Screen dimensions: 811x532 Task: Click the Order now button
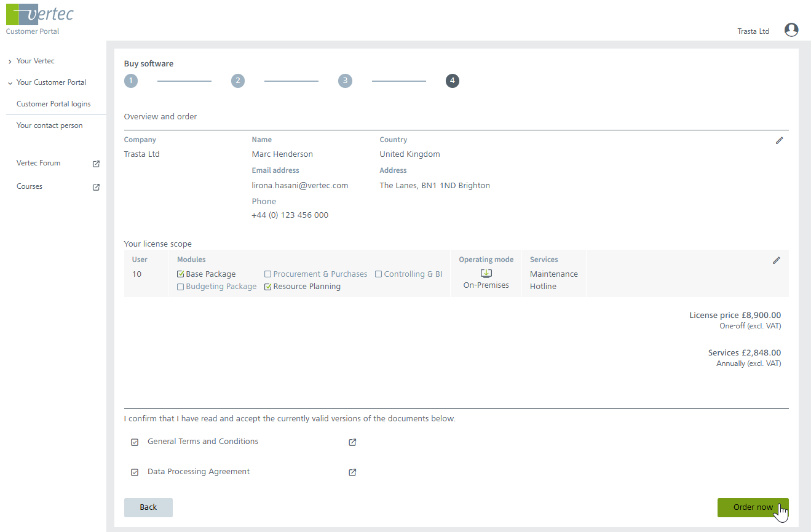[x=753, y=507]
